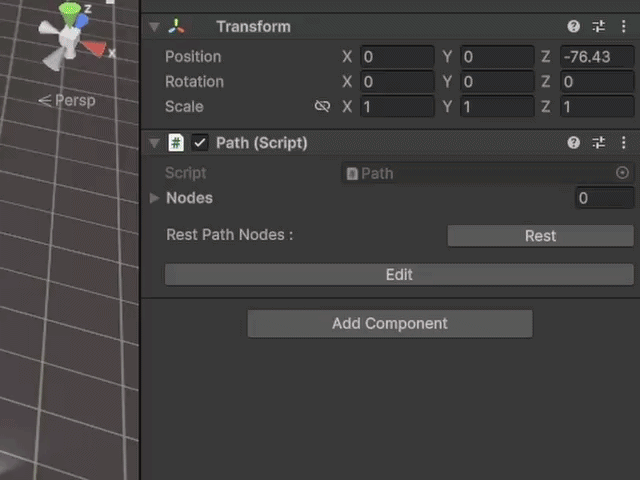Screen dimensions: 640x480
Task: Click the Add Component button
Action: [390, 324]
